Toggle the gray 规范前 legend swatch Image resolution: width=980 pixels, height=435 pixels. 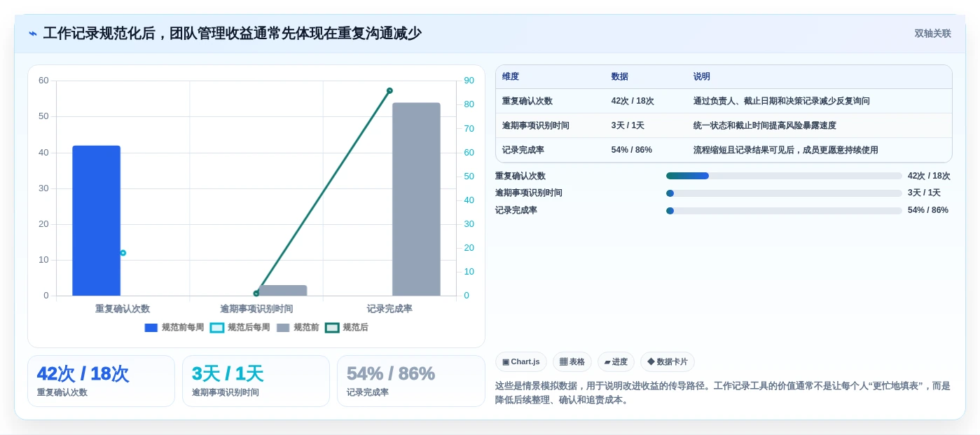pyautogui.click(x=283, y=328)
